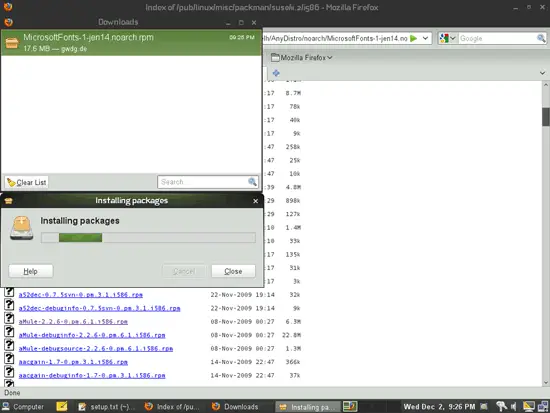550x413 pixels.
Task: Click the file icon beside aMule-debuginfo rpm
Action: coord(9,332)
